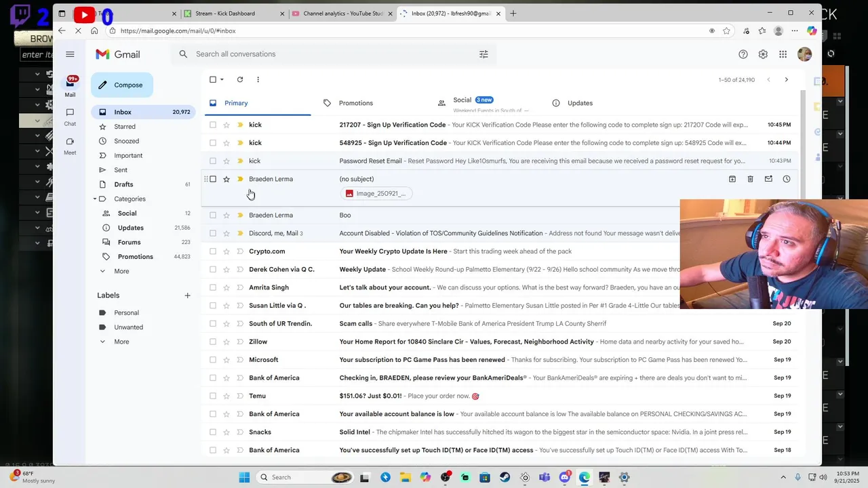Archive the Braeden Lerma no-subject email
This screenshot has width=868, height=488.
[x=732, y=179]
